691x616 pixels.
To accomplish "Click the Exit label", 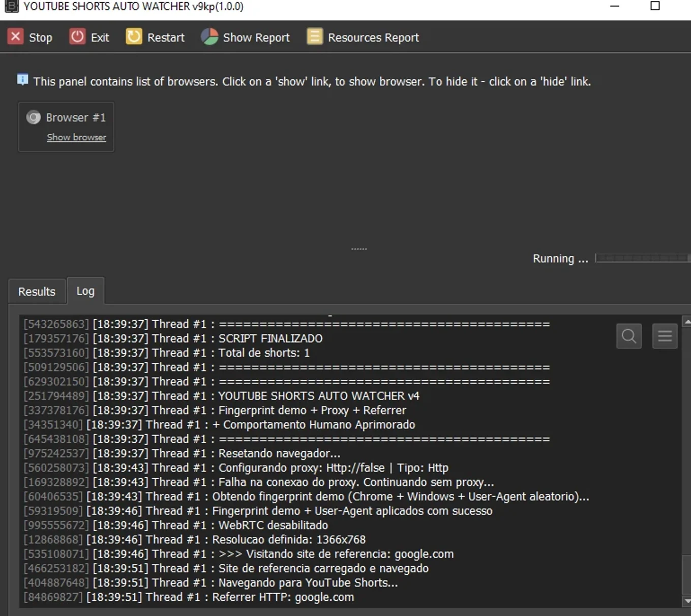I will [x=100, y=38].
